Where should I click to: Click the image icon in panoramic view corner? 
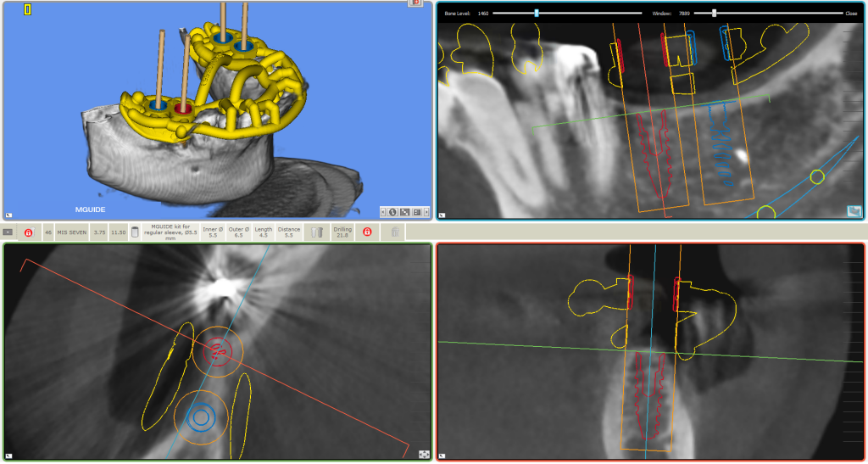pyautogui.click(x=854, y=211)
